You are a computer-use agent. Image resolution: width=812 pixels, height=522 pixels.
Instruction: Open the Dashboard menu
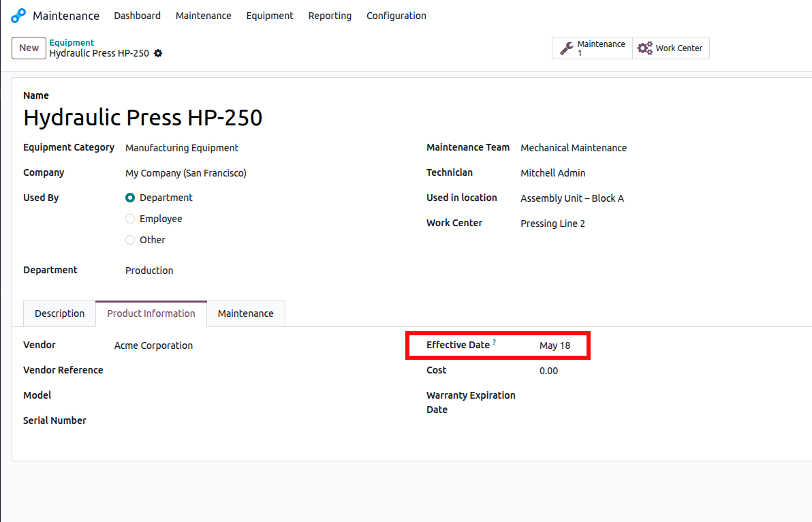[x=137, y=16]
